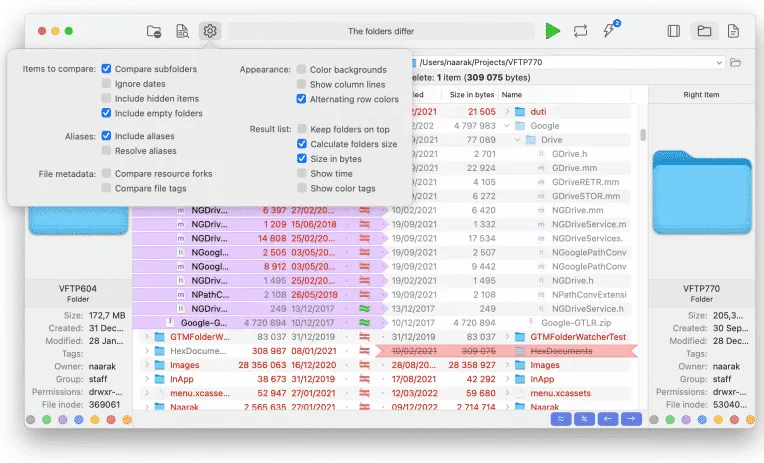Enable Show color tags checkbox
Viewport: 764px width, 463px height.
tap(302, 188)
